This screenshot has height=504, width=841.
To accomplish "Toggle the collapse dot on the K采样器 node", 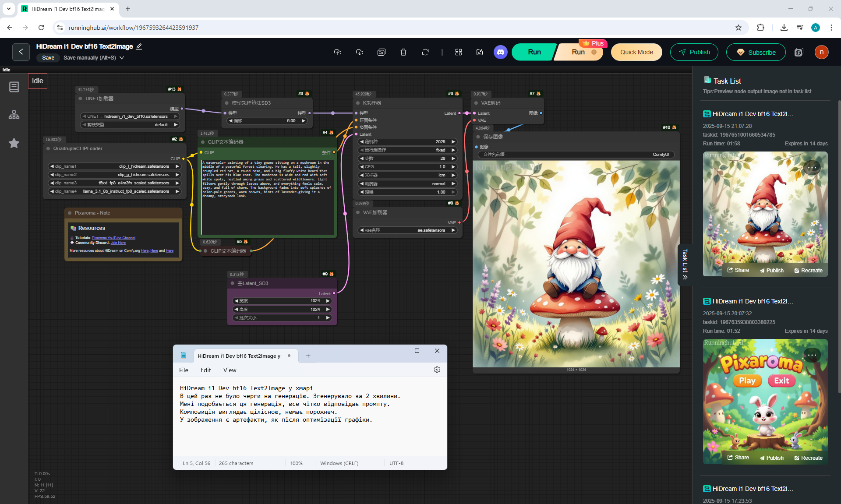I will click(358, 103).
